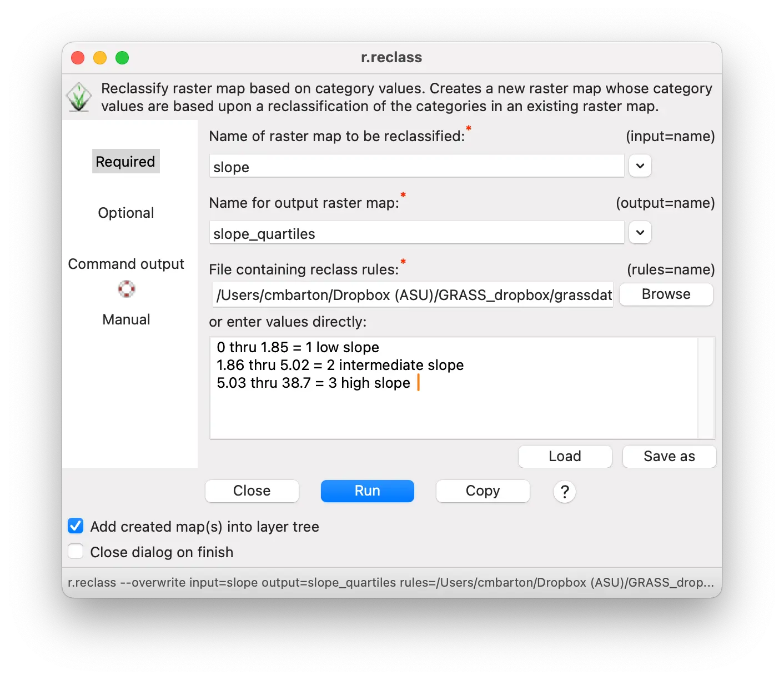The image size is (784, 680).
Task: Expand the output raster map dropdown
Action: [640, 233]
